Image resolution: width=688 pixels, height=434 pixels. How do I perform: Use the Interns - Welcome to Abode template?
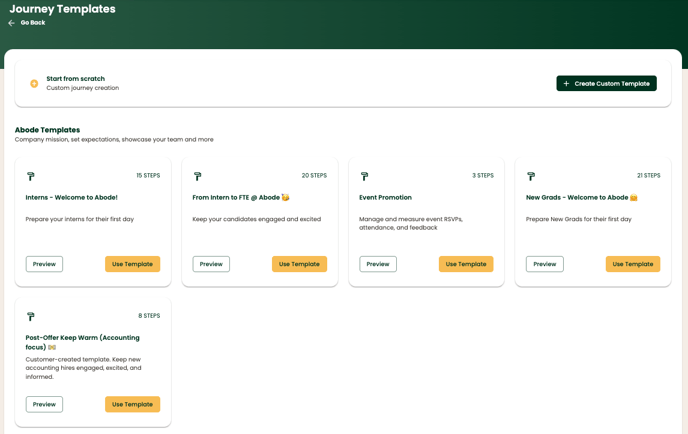click(132, 264)
